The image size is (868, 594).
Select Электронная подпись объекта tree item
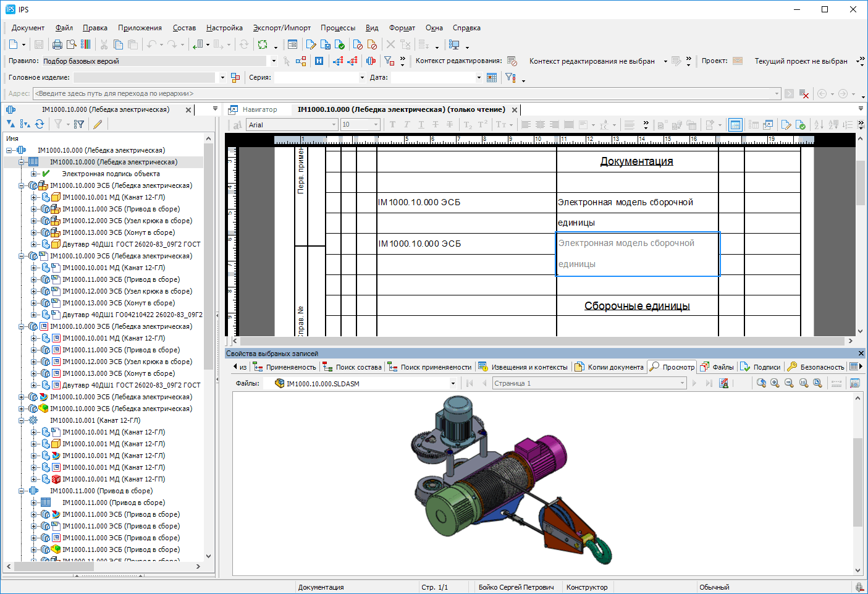[x=111, y=174]
